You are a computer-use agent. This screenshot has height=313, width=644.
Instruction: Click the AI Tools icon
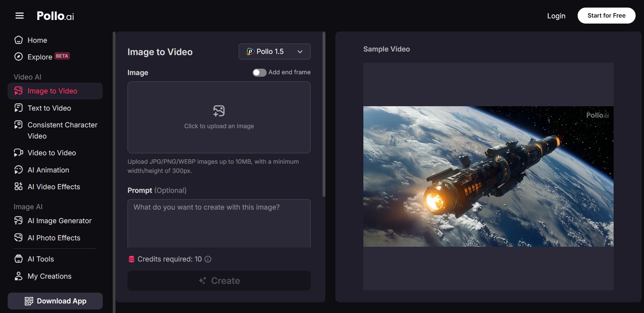[18, 259]
